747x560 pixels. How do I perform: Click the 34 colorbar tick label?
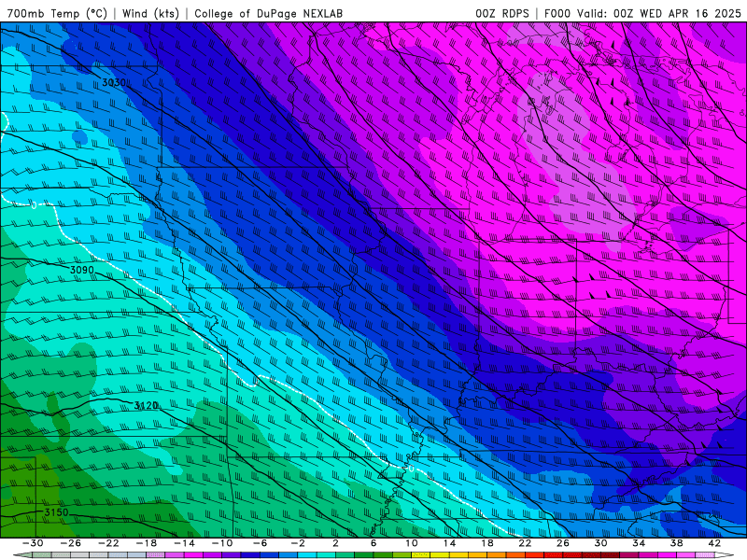coord(639,543)
